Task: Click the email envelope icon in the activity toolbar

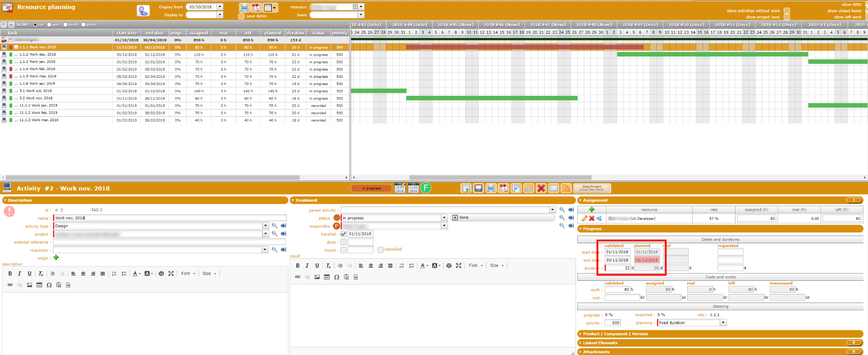Action: pyautogui.click(x=554, y=188)
